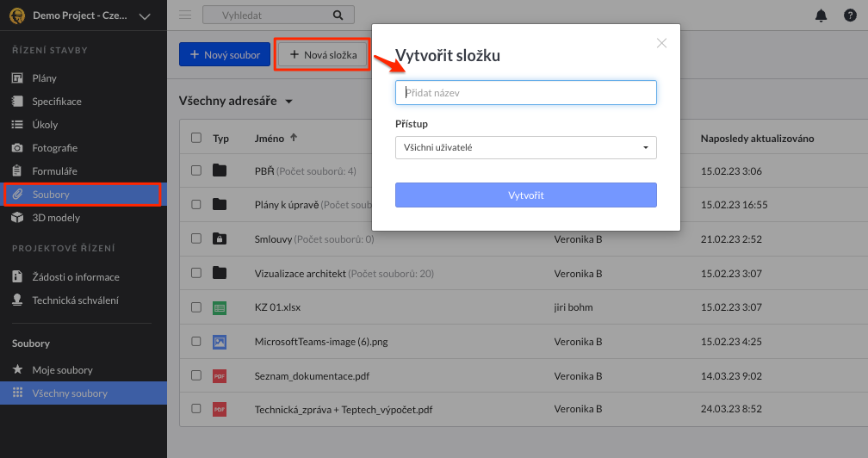
Task: Click the Nový soubor button
Action: click(x=224, y=54)
